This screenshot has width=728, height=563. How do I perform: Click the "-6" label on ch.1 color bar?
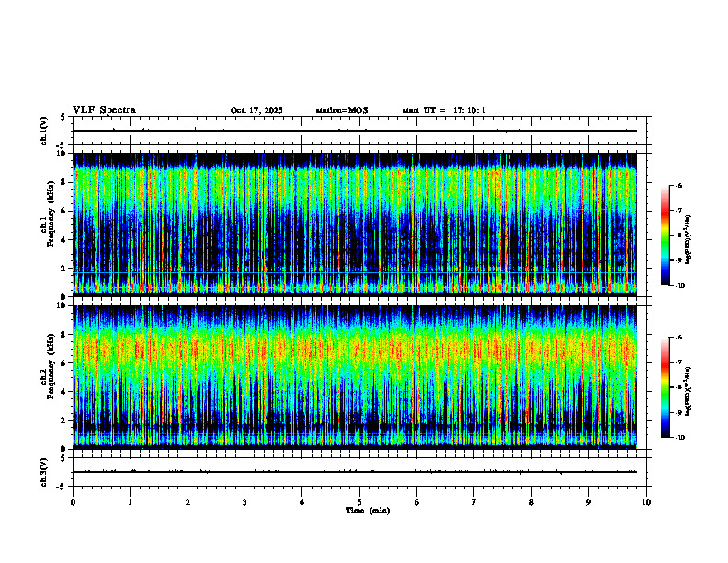pos(678,185)
